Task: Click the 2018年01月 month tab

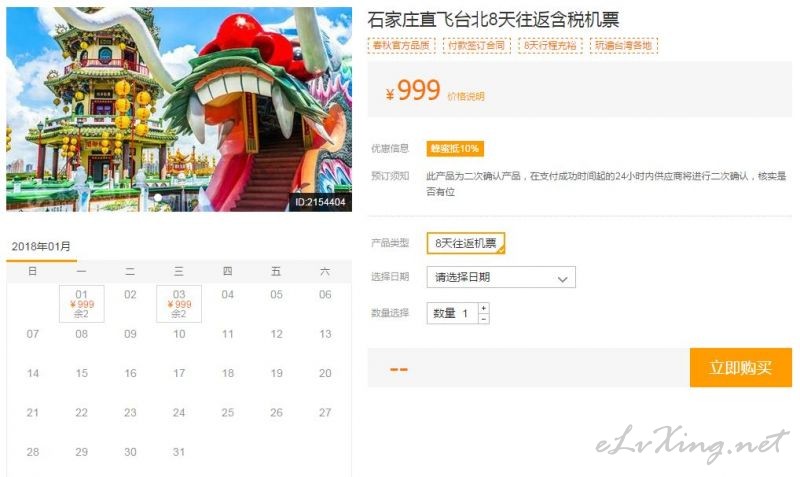Action: coord(41,247)
